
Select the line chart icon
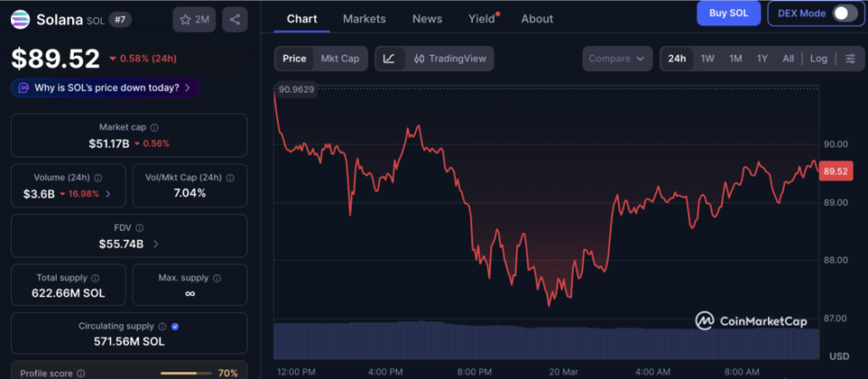pos(389,59)
